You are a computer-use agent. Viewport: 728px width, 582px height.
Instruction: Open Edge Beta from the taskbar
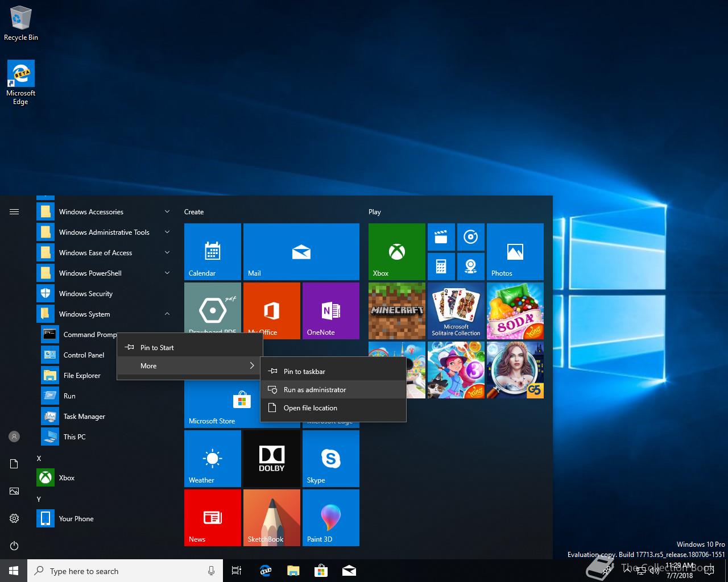coord(265,571)
